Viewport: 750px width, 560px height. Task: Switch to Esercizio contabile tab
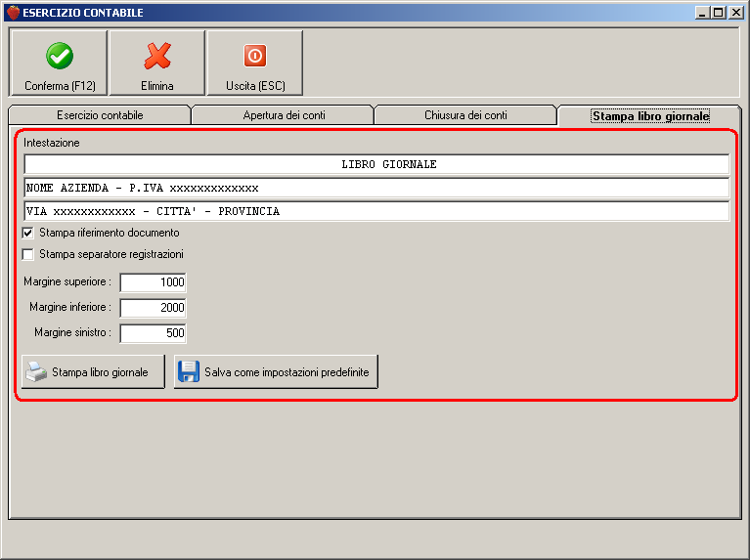[x=100, y=115]
